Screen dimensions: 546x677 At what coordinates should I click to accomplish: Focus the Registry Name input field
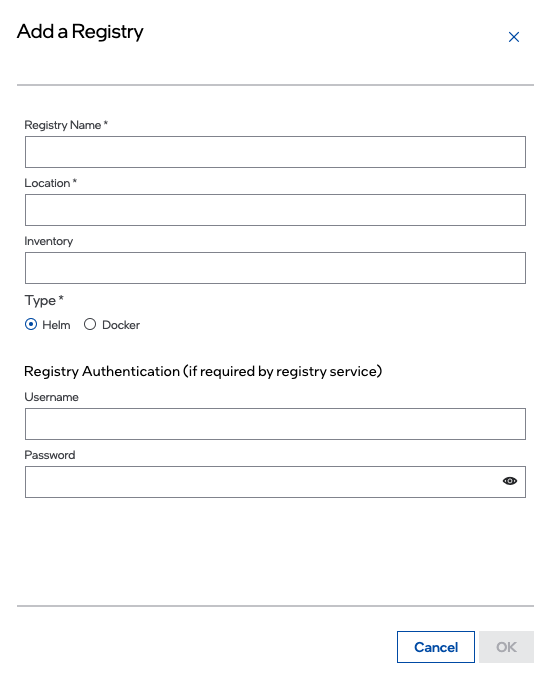275,152
